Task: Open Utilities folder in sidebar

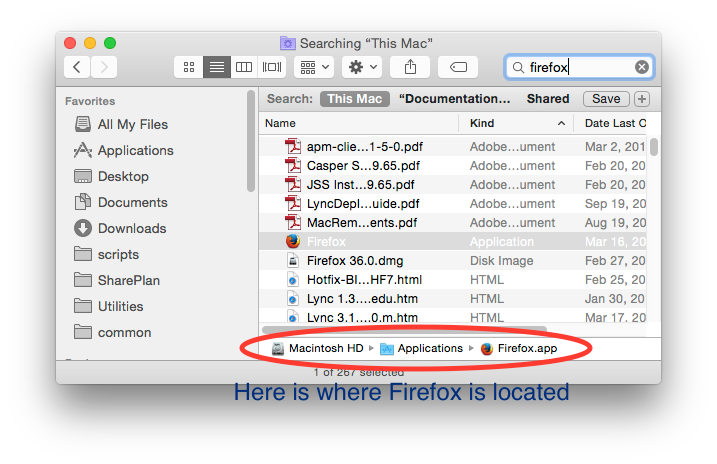Action: [108, 306]
